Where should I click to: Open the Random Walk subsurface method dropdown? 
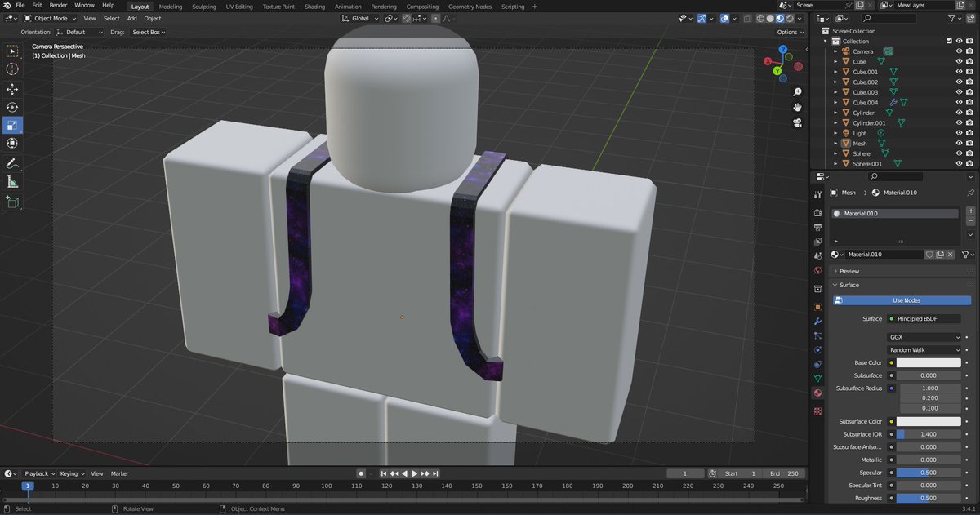[x=924, y=350]
